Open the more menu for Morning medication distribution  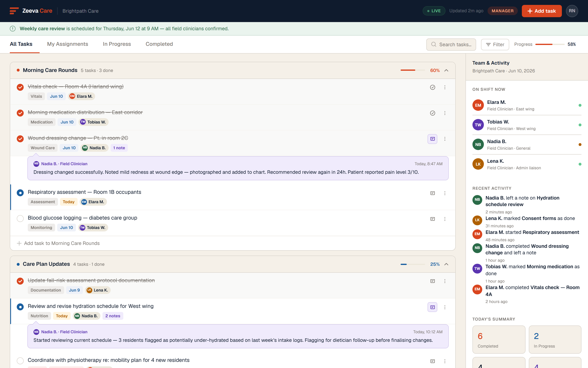[445, 113]
